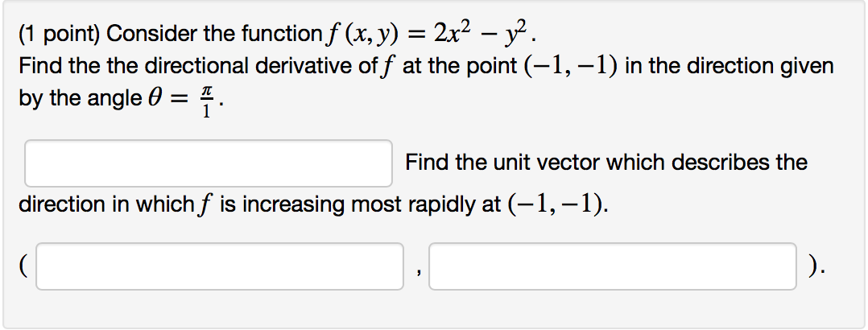
Task: Click the phrase "unit vector"
Action: tap(517, 163)
